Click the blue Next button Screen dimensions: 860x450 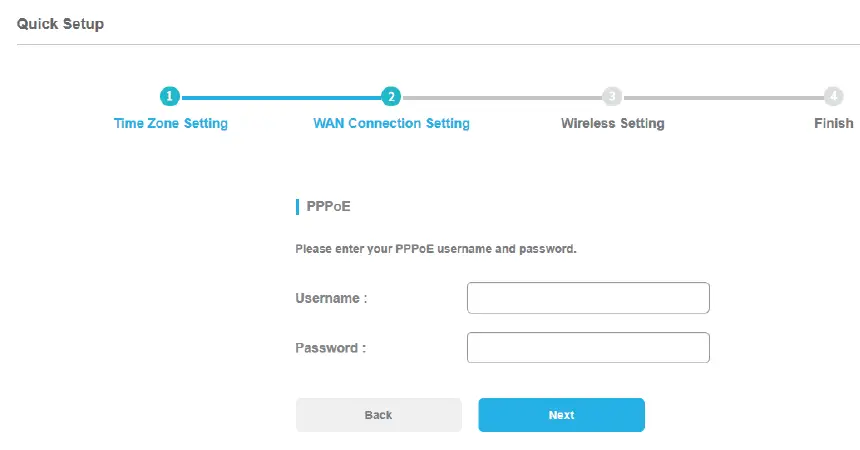click(x=561, y=415)
